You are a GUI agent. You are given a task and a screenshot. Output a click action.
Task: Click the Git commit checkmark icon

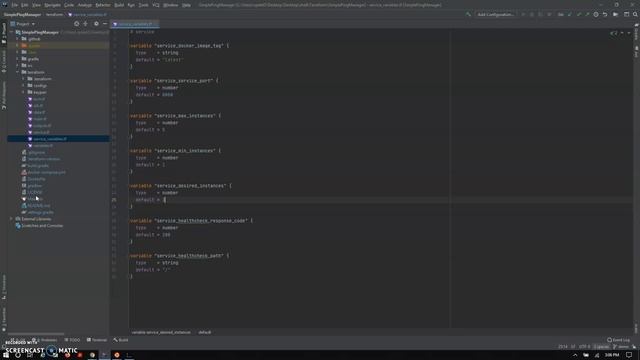coord(579,15)
